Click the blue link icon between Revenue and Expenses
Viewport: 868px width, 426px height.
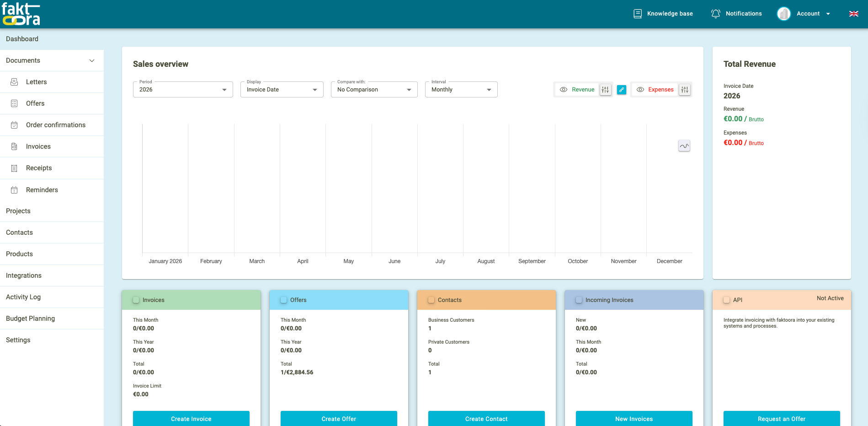click(621, 89)
